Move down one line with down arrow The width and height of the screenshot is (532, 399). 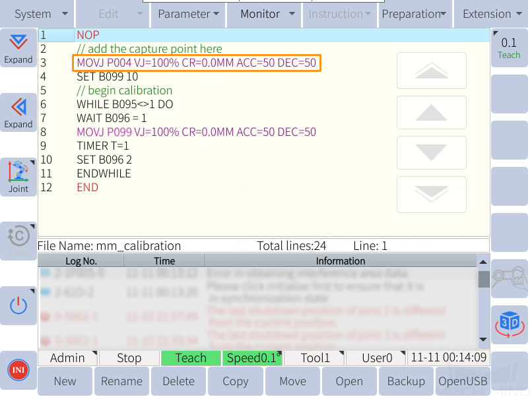(x=432, y=152)
